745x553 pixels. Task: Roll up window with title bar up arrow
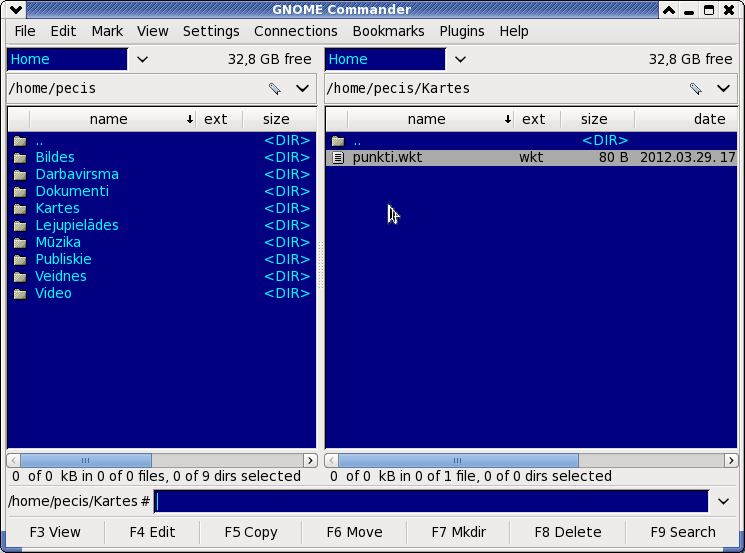click(x=669, y=10)
